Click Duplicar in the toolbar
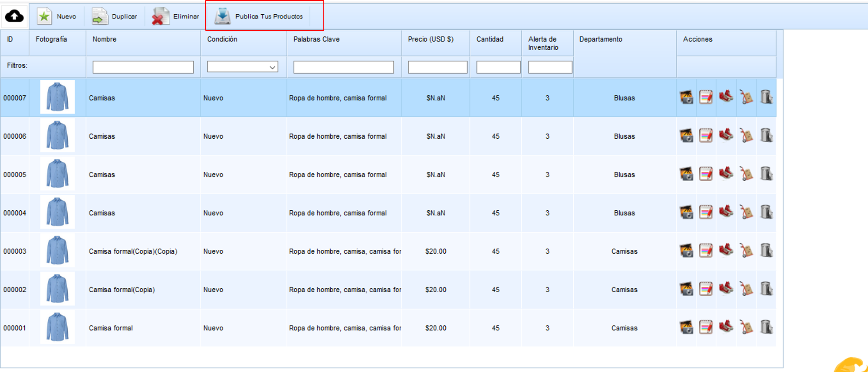 coord(115,16)
